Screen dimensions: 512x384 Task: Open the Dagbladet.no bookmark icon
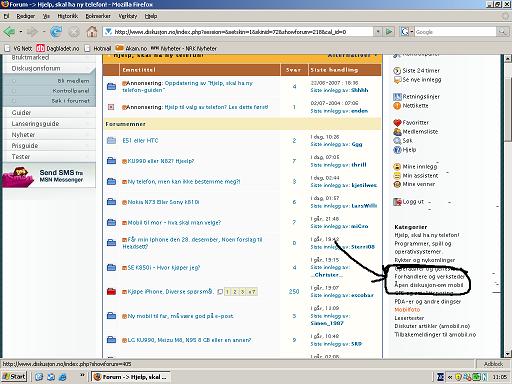pos(40,48)
